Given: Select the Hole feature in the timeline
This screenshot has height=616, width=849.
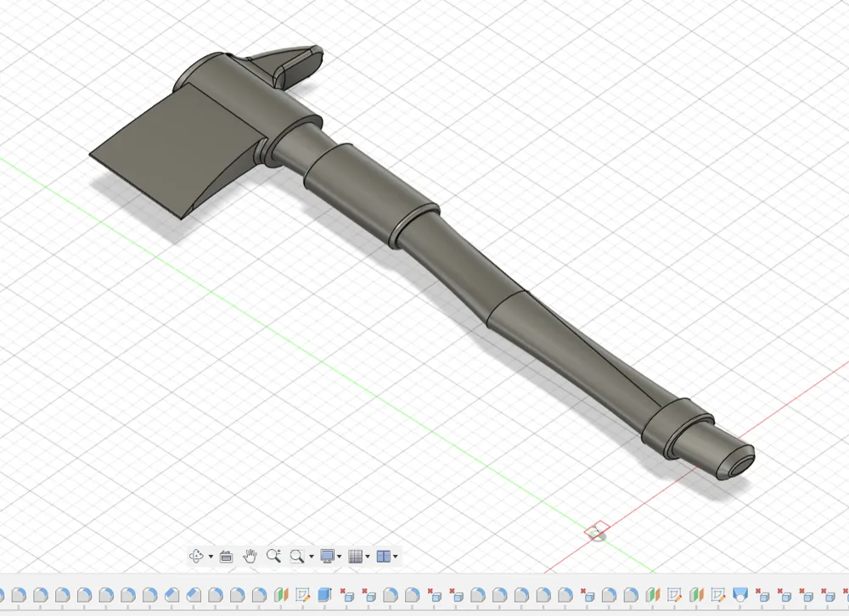Looking at the screenshot, I should (x=739, y=595).
